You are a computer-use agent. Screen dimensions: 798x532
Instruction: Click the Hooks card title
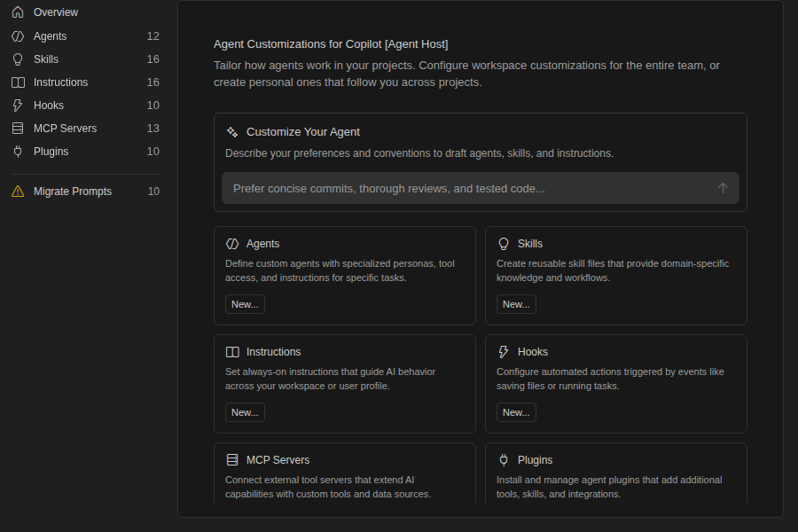[532, 352]
